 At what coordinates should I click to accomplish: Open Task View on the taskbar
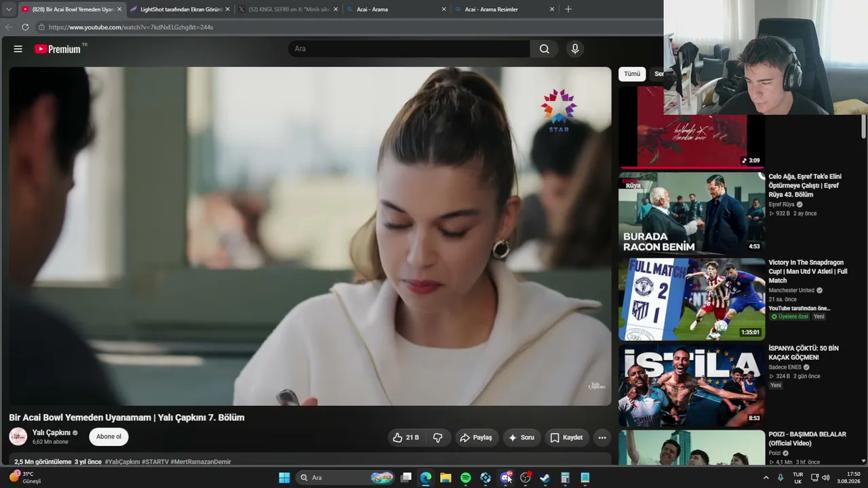pos(406,478)
